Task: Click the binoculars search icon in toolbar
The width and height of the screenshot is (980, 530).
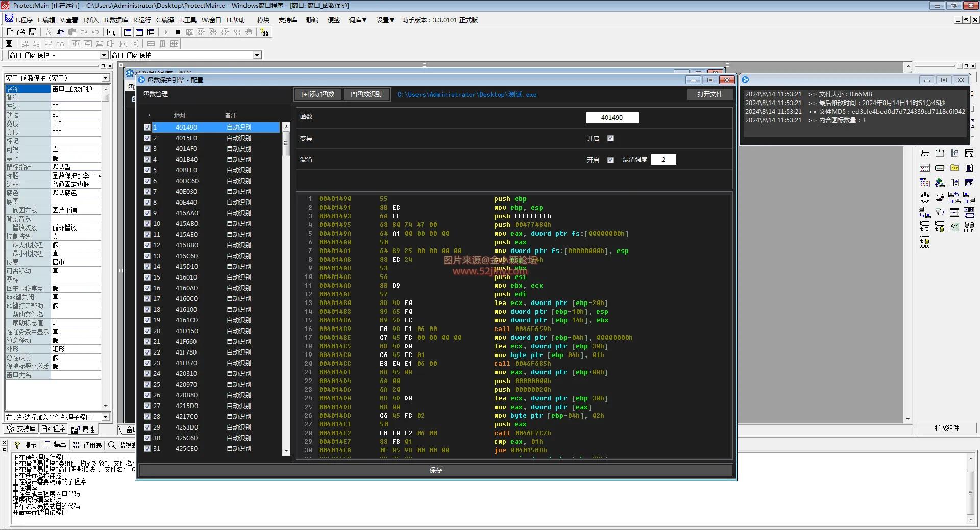Action: pos(264,32)
